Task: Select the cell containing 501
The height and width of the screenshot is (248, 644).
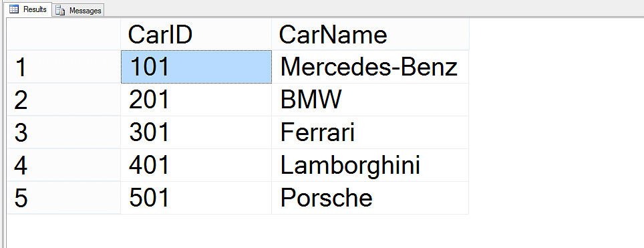Action: pyautogui.click(x=196, y=198)
